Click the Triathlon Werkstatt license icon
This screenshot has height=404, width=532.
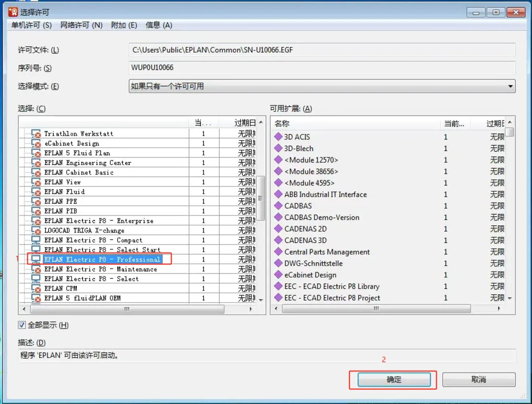36,133
